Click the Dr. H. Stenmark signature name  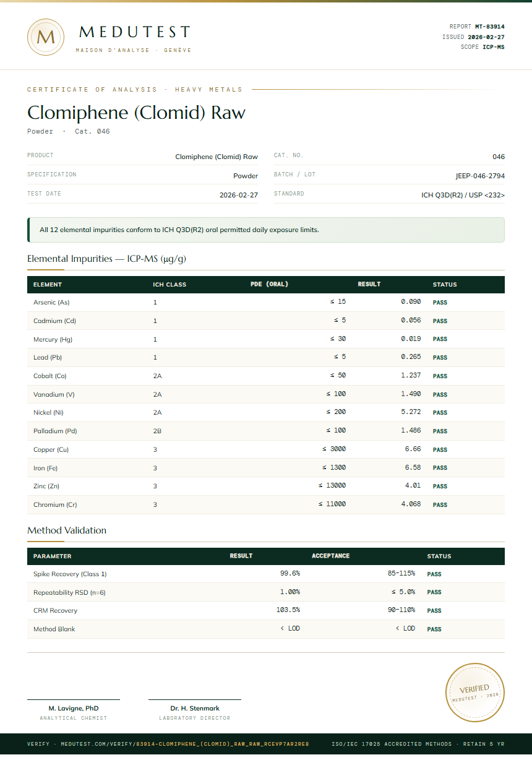[195, 708]
